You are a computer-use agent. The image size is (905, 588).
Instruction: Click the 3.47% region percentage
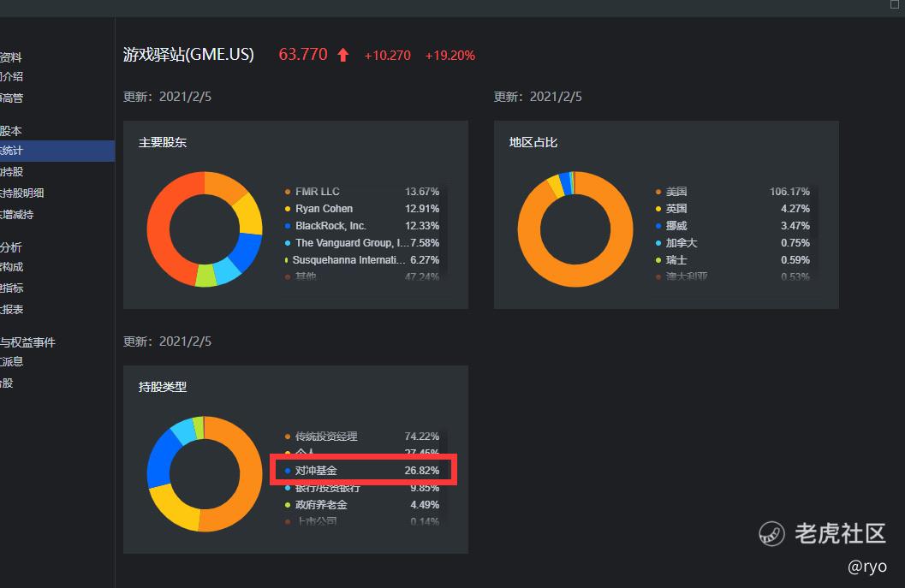click(x=795, y=226)
